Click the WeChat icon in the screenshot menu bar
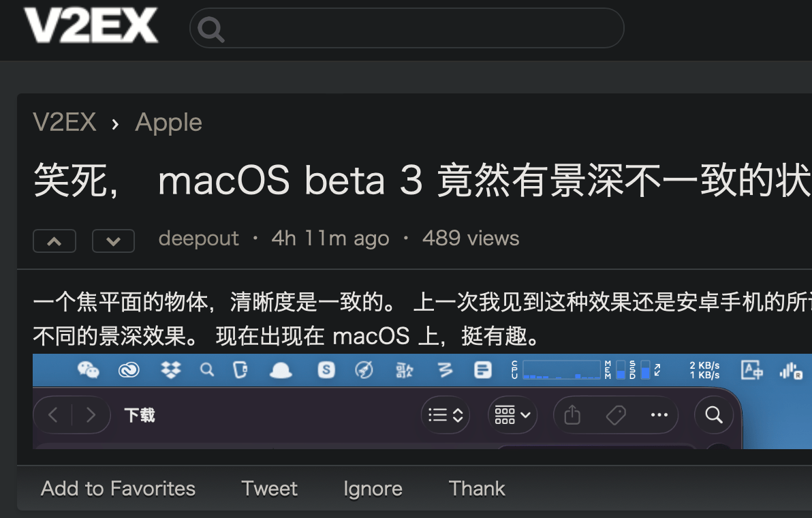This screenshot has width=812, height=518. click(x=88, y=370)
